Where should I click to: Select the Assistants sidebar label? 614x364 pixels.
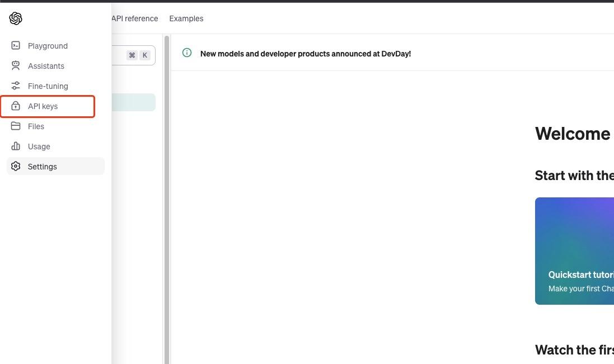click(46, 65)
